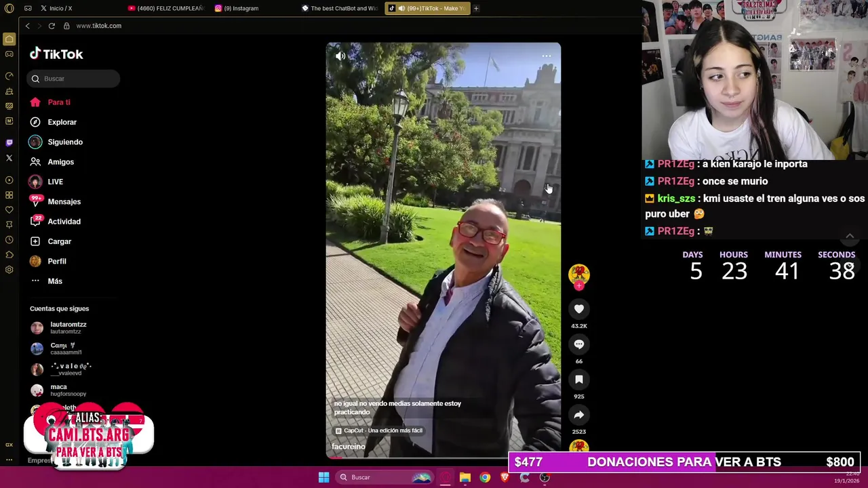Screen dimensions: 868x488
Task: Share the video with the arrow icon
Action: pos(579,415)
